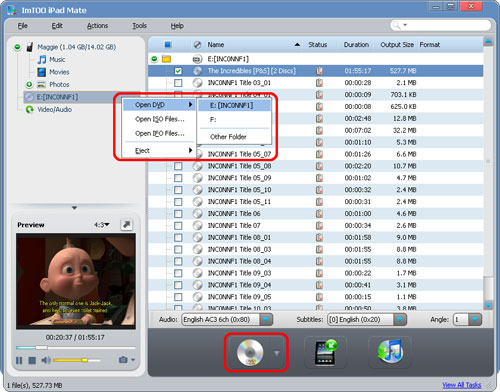Open the File menu
Image resolution: width=500 pixels, height=392 pixels.
(23, 26)
